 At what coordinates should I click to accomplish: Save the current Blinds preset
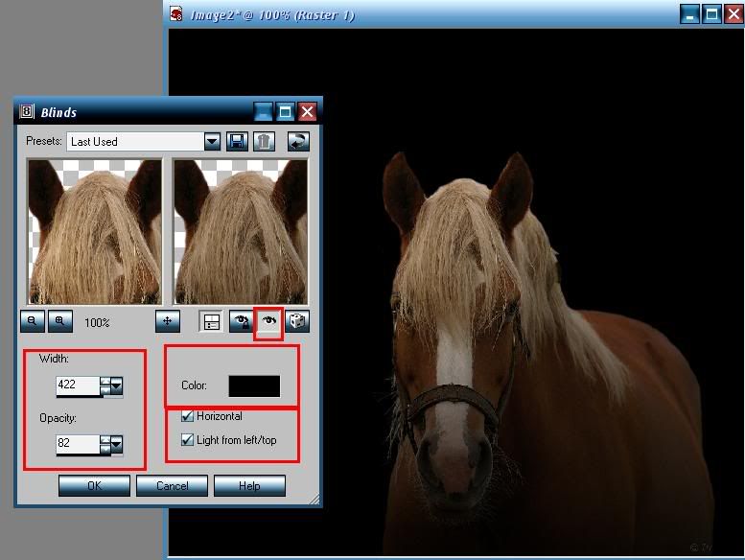click(237, 142)
